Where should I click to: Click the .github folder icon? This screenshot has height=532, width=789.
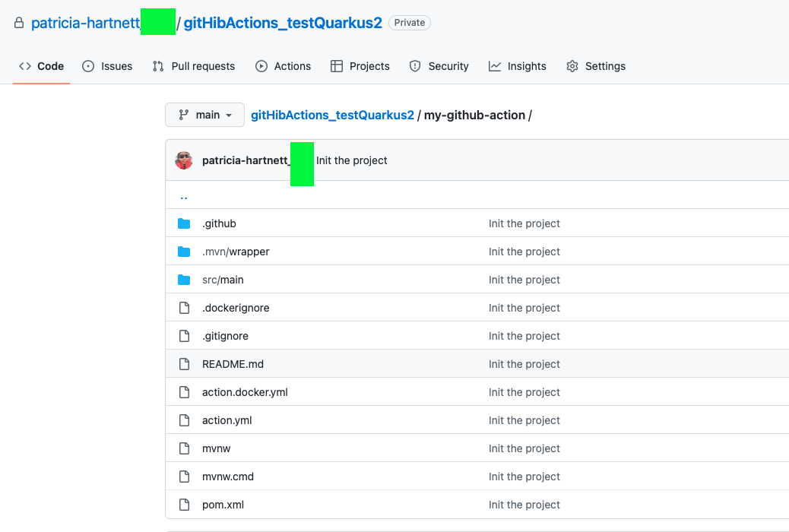pos(184,223)
